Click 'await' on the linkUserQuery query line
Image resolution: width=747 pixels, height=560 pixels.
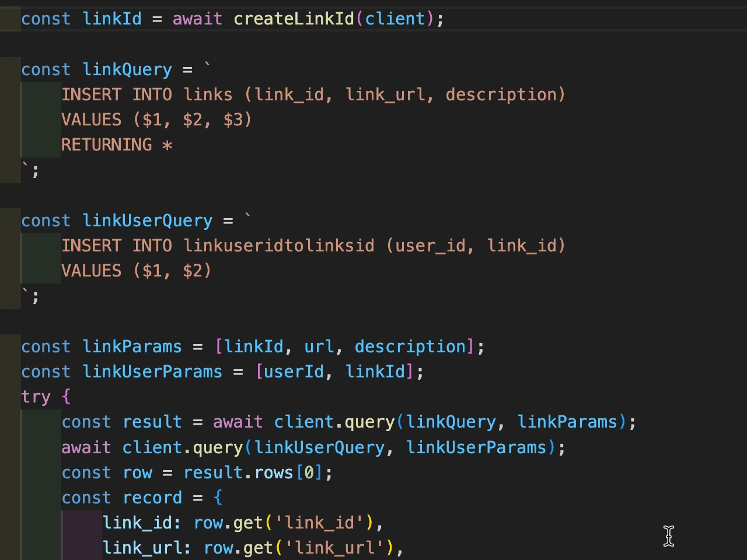click(86, 447)
